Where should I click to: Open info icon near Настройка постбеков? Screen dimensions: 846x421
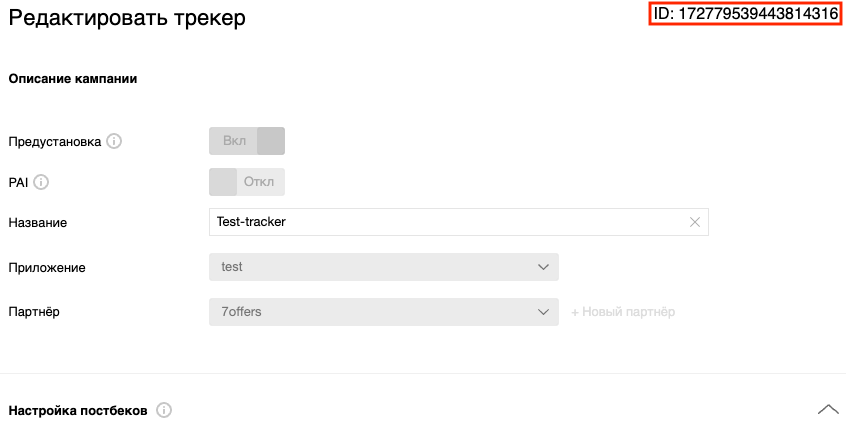pos(163,411)
